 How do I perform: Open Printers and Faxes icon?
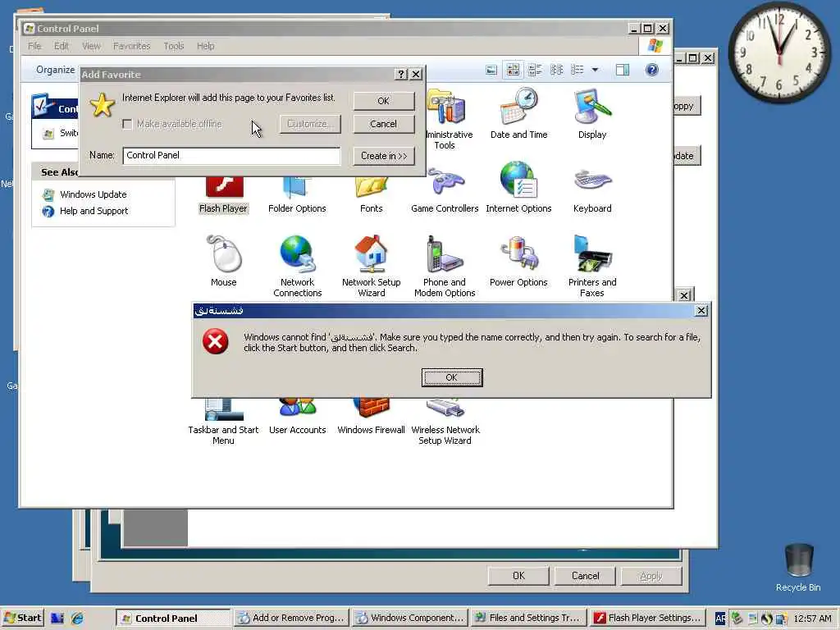[592, 267]
